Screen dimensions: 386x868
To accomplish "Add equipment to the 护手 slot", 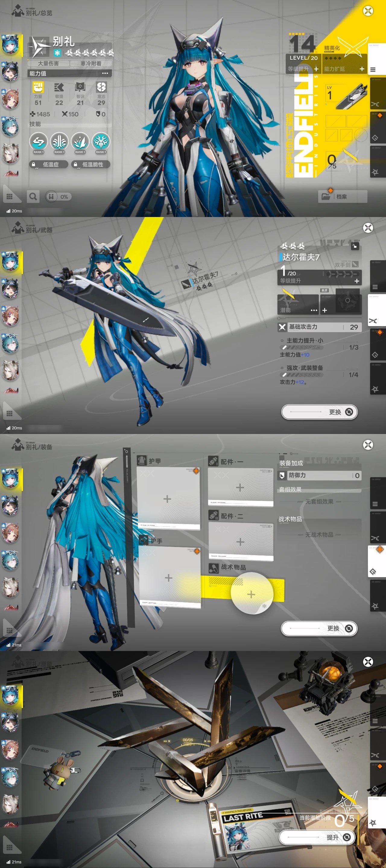I will pos(169,577).
